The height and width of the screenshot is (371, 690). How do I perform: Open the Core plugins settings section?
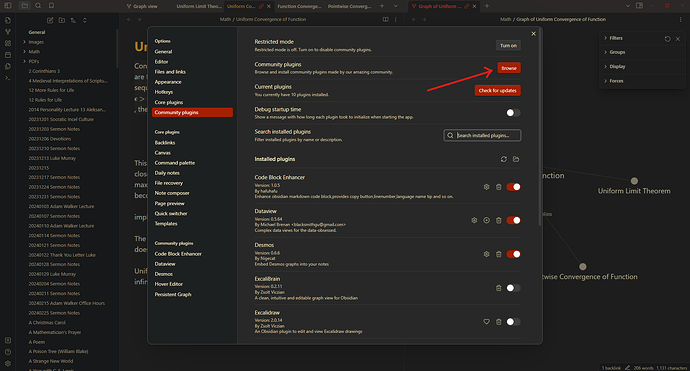[169, 102]
